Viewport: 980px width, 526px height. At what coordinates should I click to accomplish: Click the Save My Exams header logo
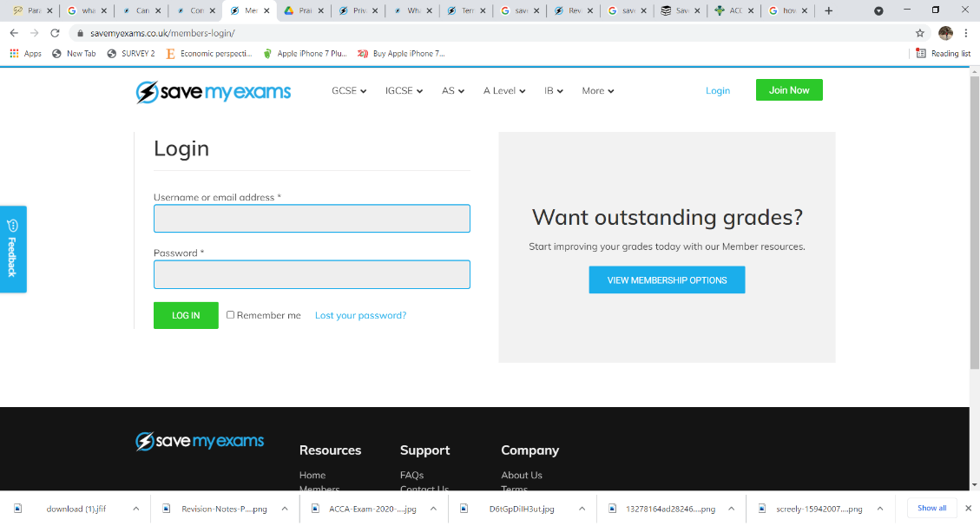click(214, 92)
